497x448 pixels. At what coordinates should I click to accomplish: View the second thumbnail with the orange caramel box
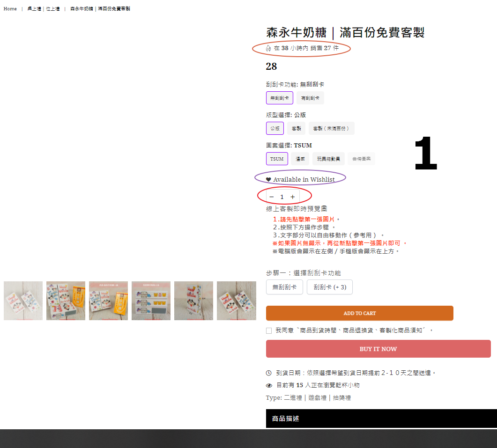tap(66, 301)
